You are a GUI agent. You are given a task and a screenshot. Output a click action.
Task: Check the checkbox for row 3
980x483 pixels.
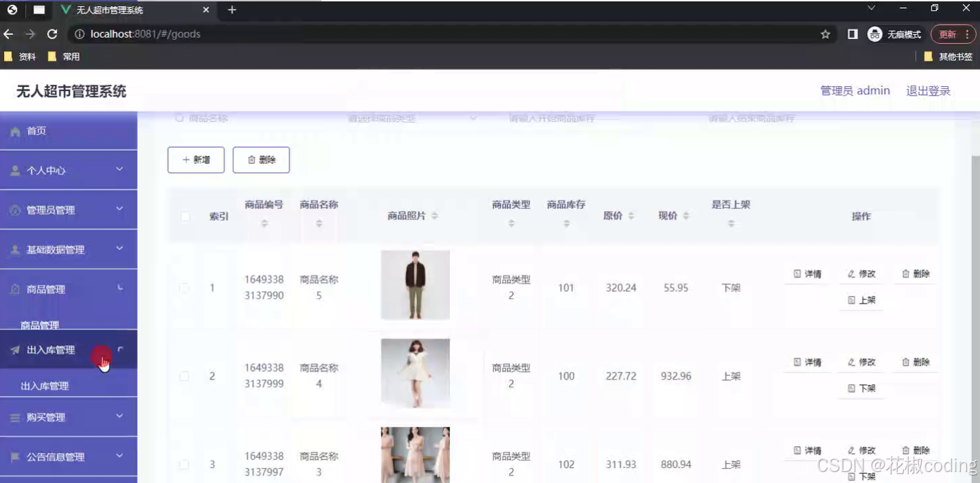coord(184,465)
